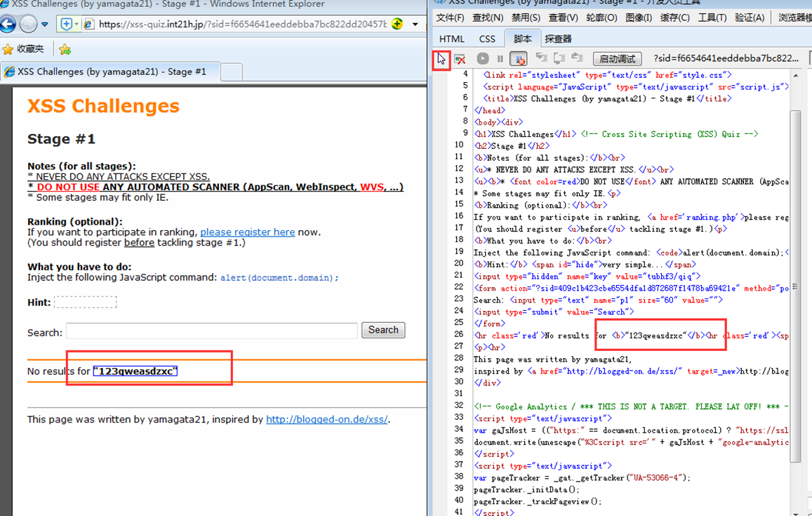Viewport: 812px width, 516px height.
Task: Click the Search text input field
Action: coord(212,331)
